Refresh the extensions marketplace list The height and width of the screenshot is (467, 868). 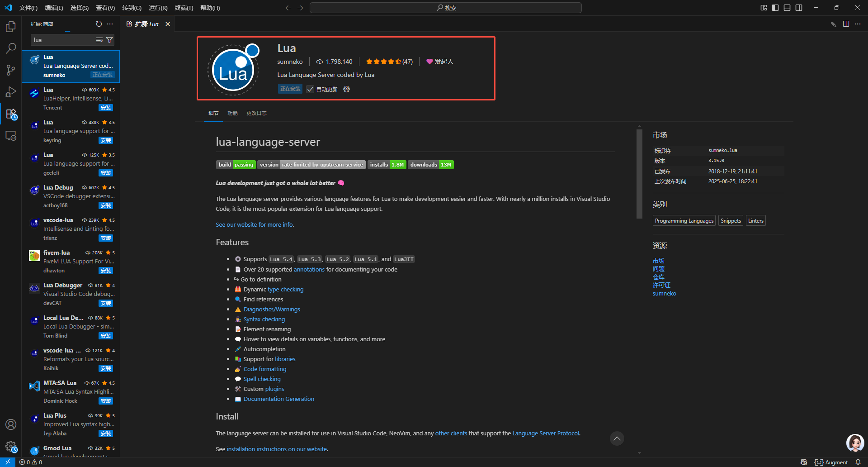pyautogui.click(x=99, y=24)
